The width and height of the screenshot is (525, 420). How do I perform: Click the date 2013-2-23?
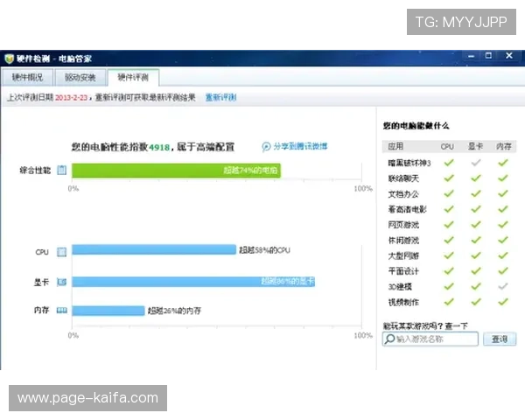click(x=71, y=97)
